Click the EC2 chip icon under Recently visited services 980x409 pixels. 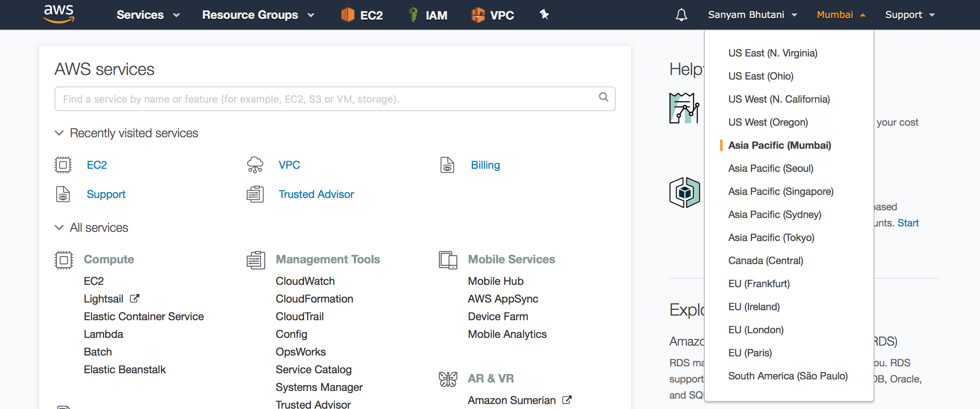(x=63, y=165)
